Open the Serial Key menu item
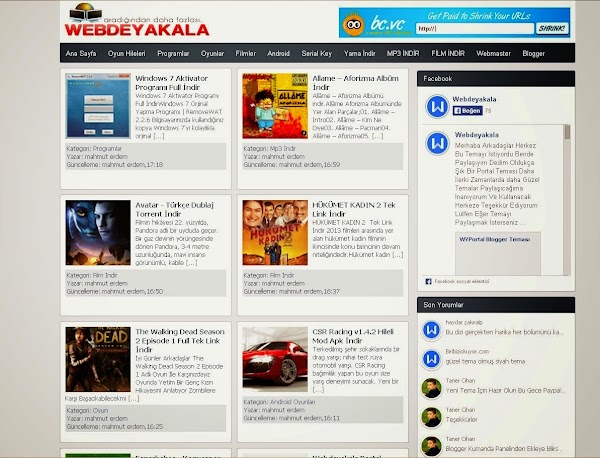 [316, 54]
